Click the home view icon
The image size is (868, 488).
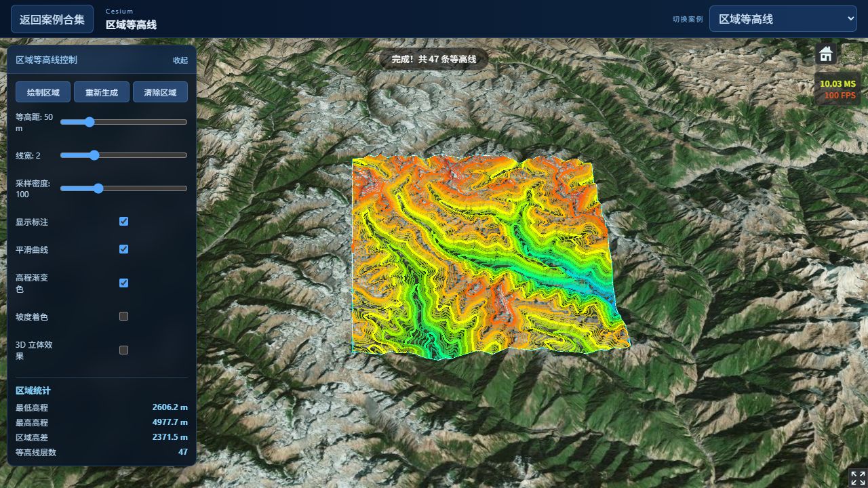coord(826,54)
